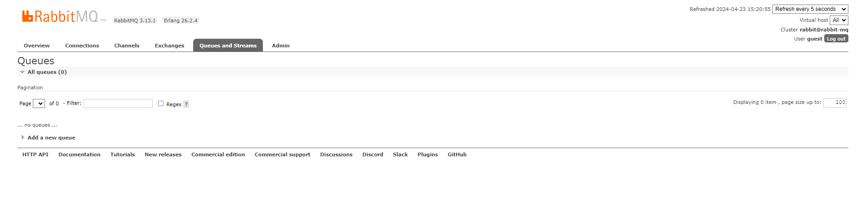The image size is (868, 211).
Task: Click the RabbitMQ 3.13.1 version label
Action: pos(135,21)
